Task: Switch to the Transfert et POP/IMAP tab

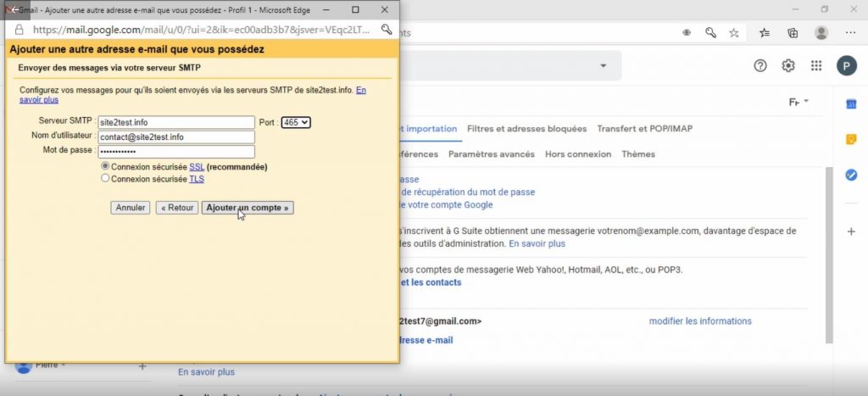Action: click(644, 129)
